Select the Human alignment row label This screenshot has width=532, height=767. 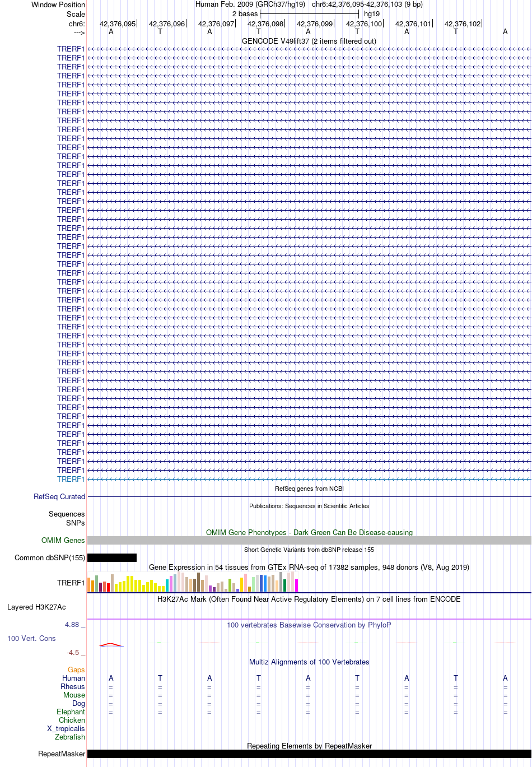tap(74, 678)
